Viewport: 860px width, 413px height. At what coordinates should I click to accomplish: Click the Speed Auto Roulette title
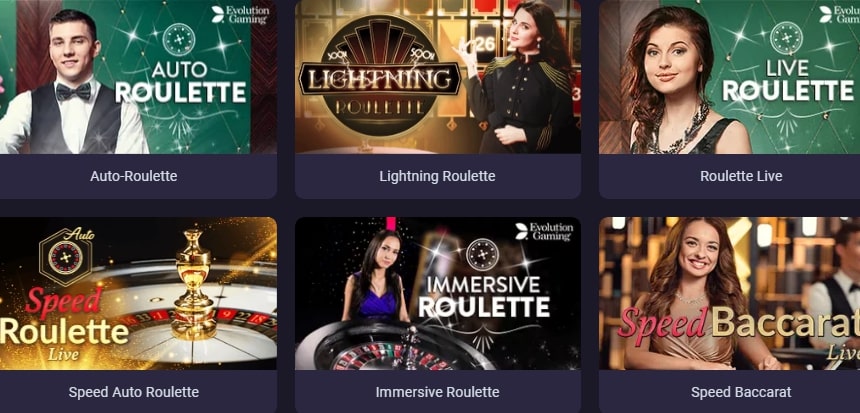134,392
